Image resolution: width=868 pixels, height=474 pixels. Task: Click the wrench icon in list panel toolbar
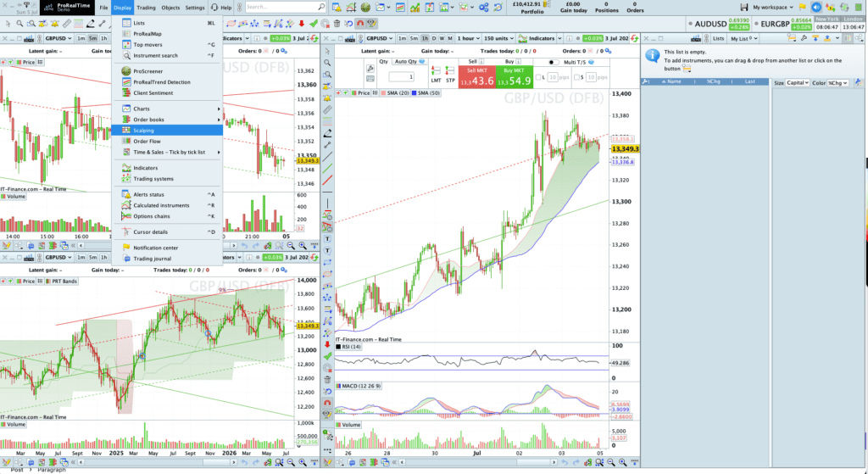[x=804, y=38]
